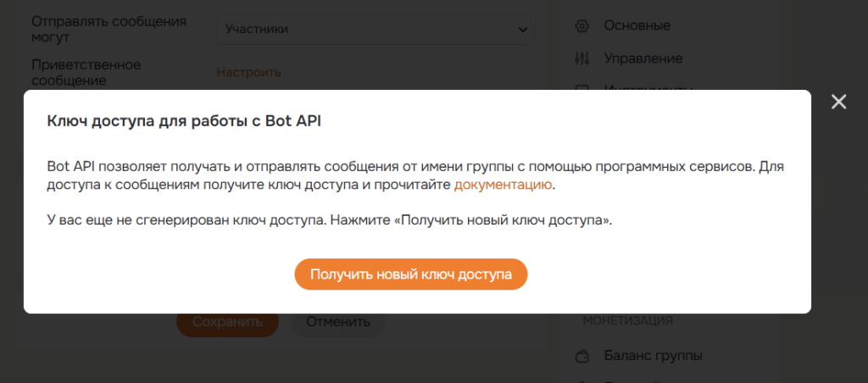Click the icon beside Инструменты in sidebar
868x383 pixels.
(581, 87)
